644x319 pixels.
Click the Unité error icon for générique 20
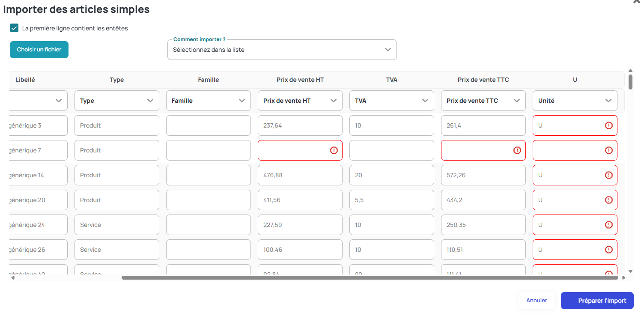[x=608, y=200]
